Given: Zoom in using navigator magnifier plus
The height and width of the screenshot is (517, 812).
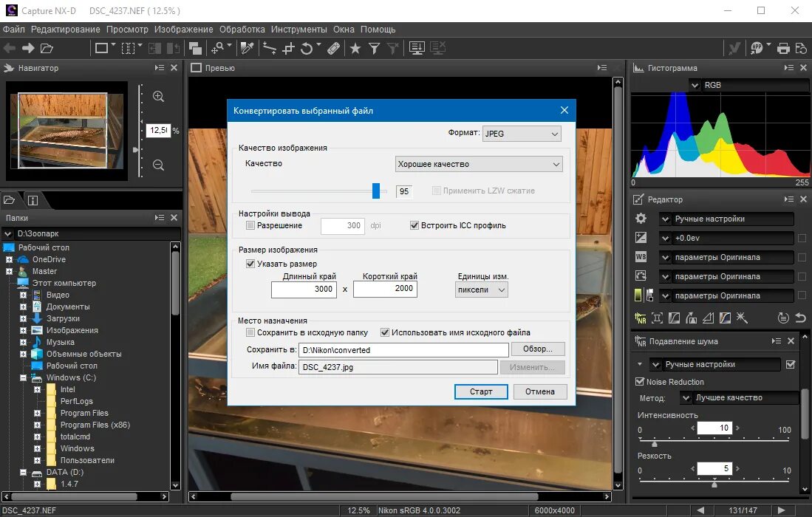Looking at the screenshot, I should pyautogui.click(x=158, y=97).
